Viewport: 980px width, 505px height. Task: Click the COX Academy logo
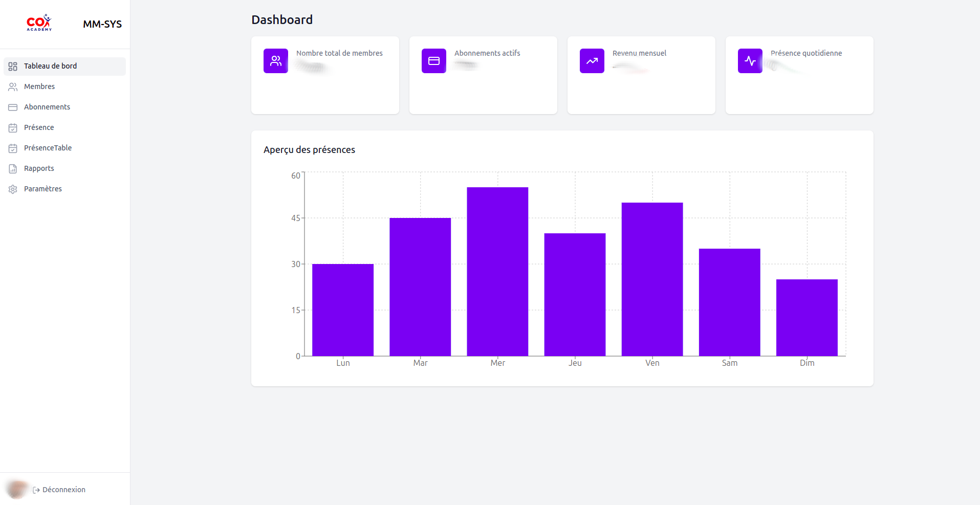click(39, 23)
